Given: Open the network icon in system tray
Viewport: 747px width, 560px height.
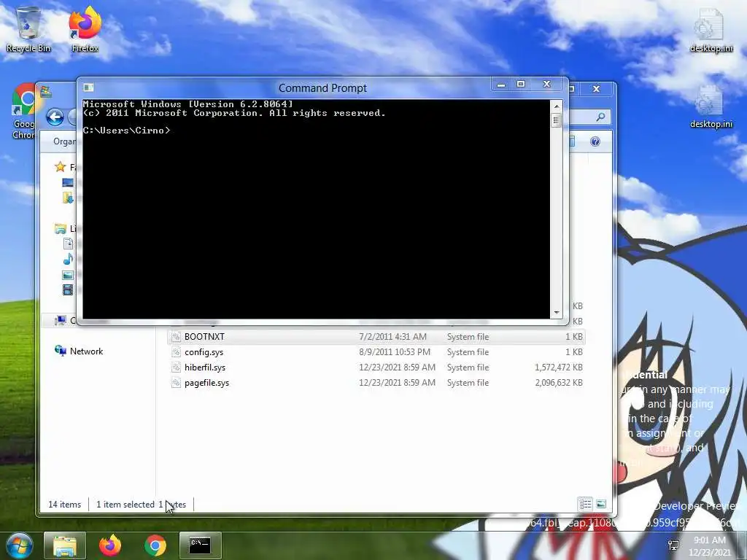Looking at the screenshot, I should (673, 545).
